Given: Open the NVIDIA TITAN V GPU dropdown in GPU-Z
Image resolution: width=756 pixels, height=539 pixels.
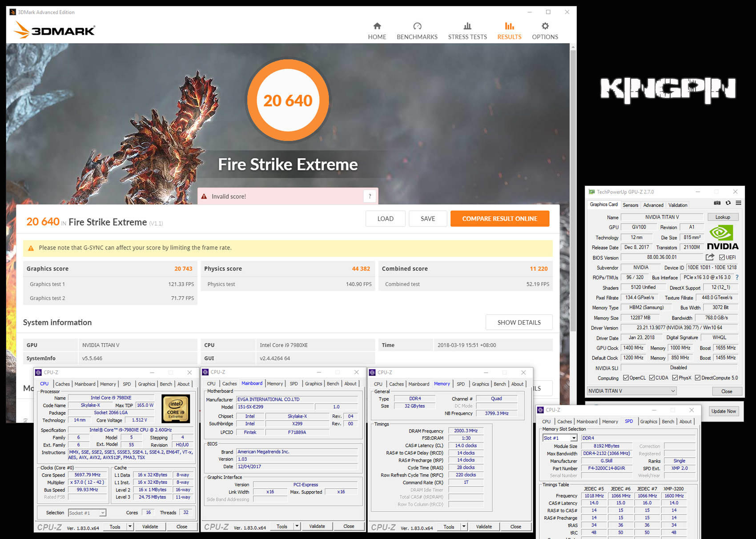Looking at the screenshot, I should [631, 391].
